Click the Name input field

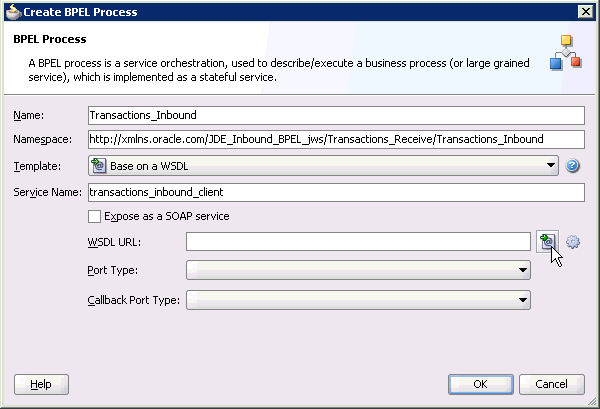336,115
